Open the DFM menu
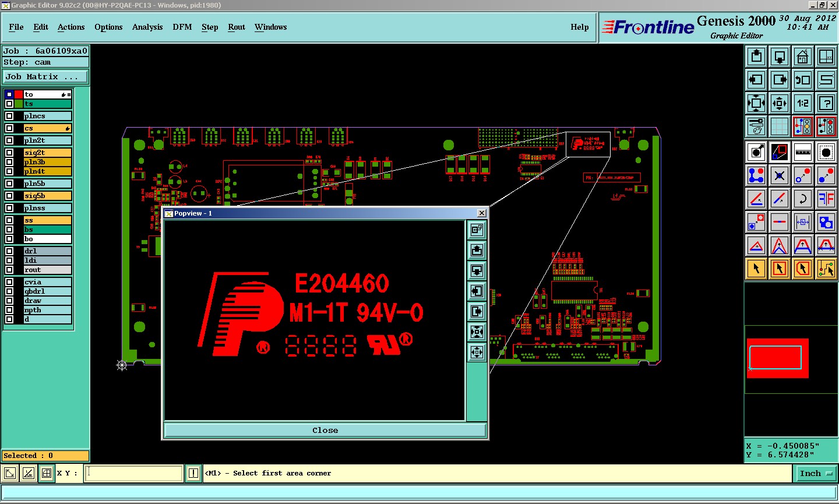 (x=182, y=27)
